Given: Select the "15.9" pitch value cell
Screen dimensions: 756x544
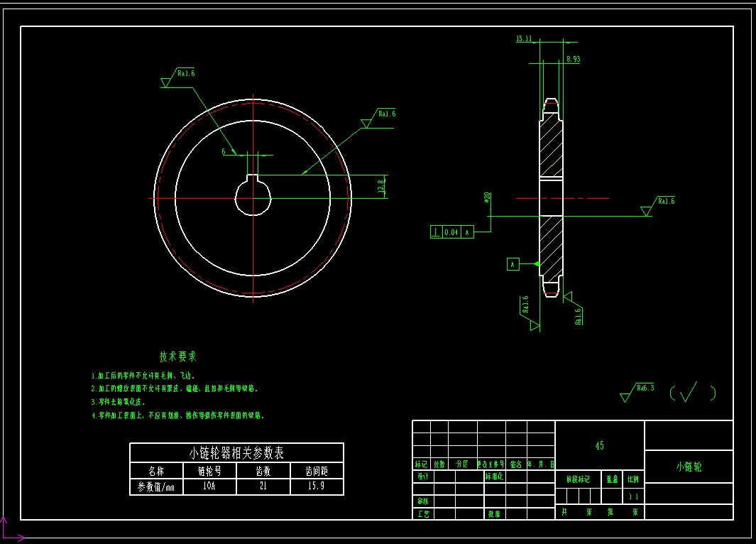Looking at the screenshot, I should coord(317,486).
